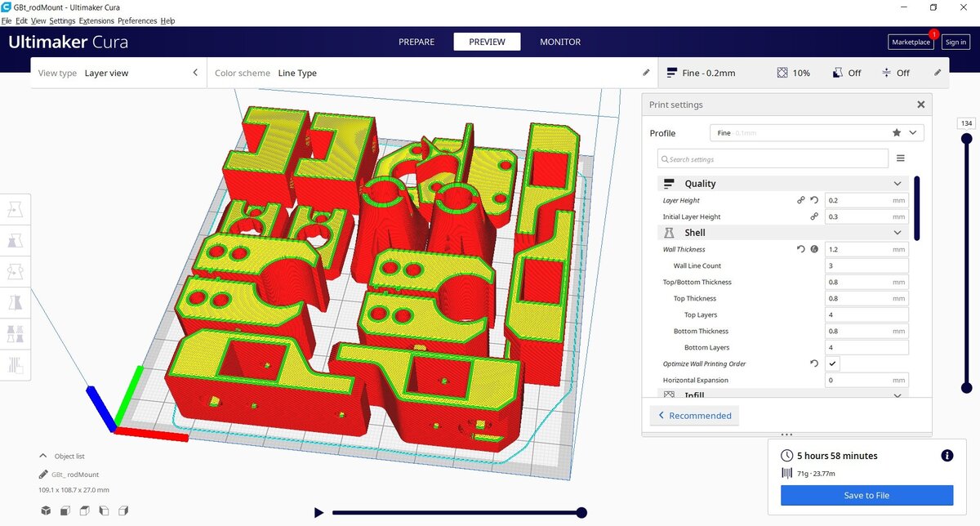Select the Mirror tool in left toolbar
The height and width of the screenshot is (526, 980).
(16, 302)
